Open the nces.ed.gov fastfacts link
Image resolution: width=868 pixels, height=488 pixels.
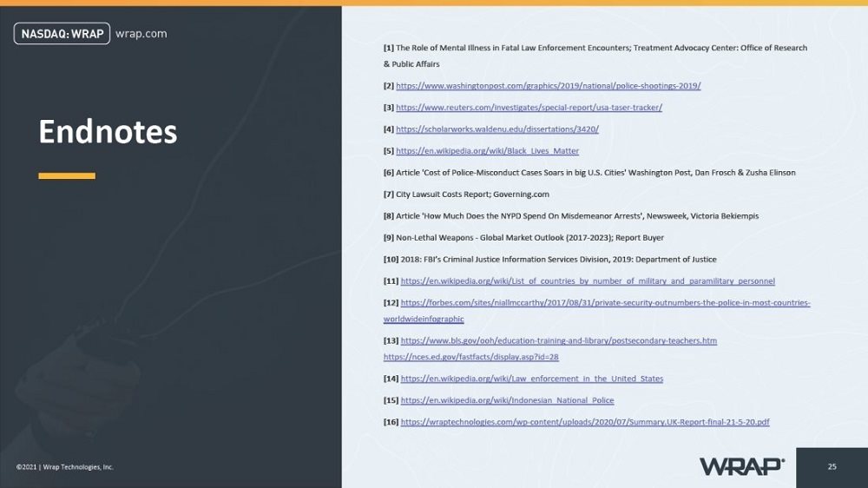(x=470, y=357)
